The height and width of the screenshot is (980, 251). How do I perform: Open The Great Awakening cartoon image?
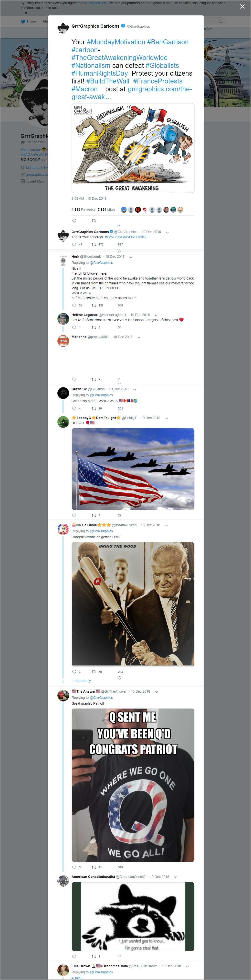coord(133,148)
